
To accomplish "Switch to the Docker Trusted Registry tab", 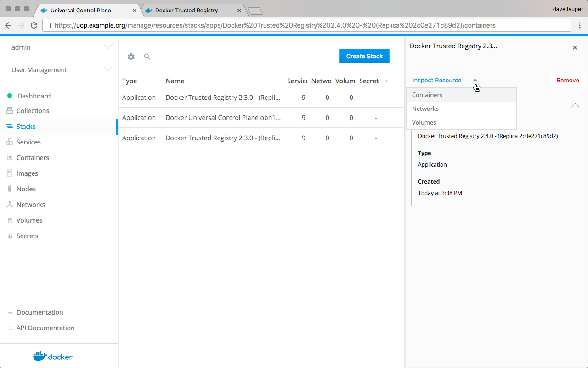I will pyautogui.click(x=193, y=10).
